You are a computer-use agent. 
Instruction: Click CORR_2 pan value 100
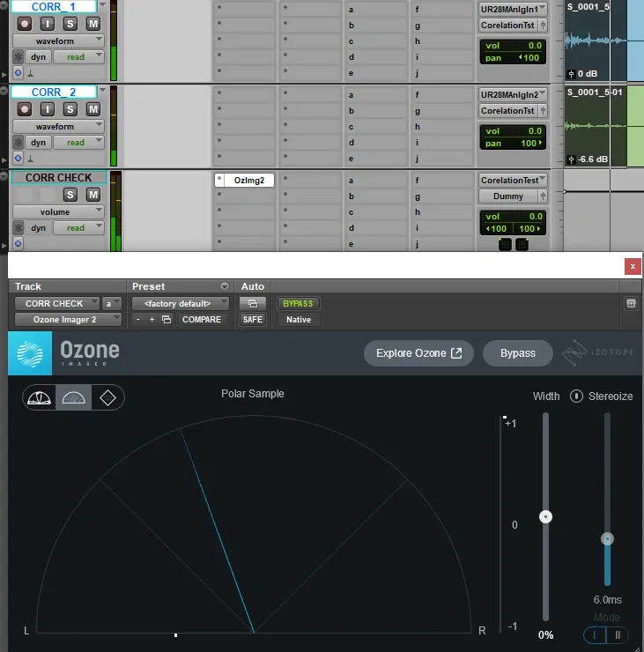(x=531, y=143)
